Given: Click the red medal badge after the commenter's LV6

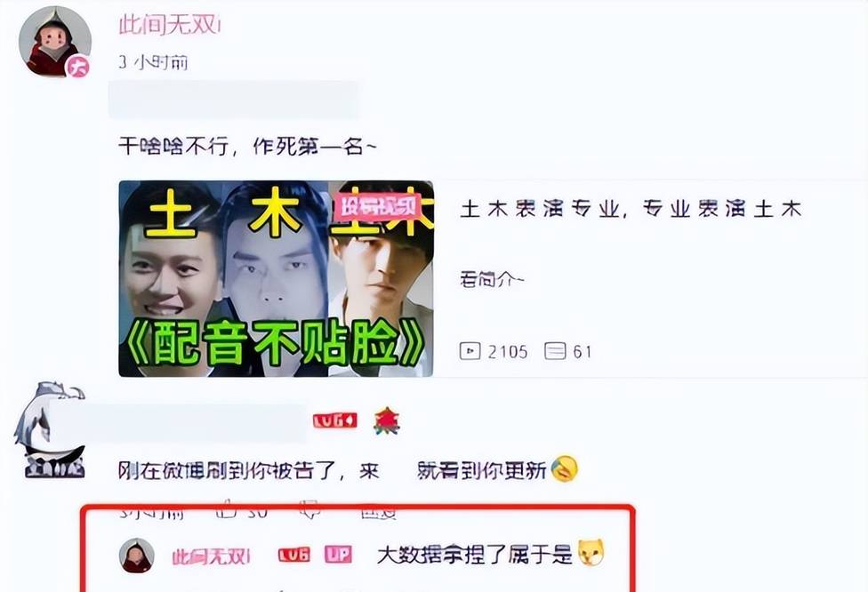Looking at the screenshot, I should coord(386,420).
